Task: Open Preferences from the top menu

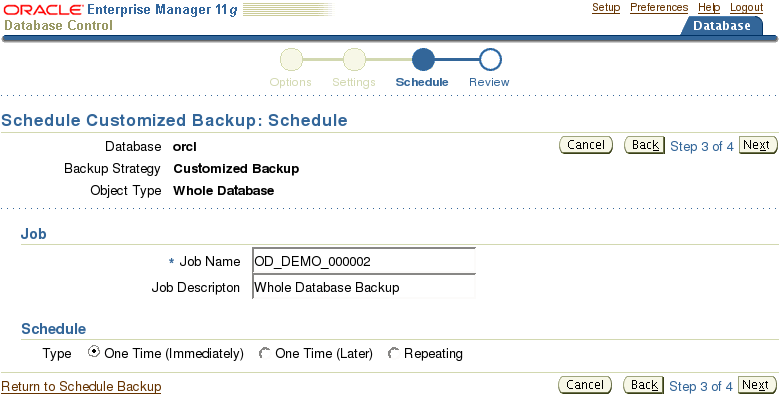Action: (659, 7)
